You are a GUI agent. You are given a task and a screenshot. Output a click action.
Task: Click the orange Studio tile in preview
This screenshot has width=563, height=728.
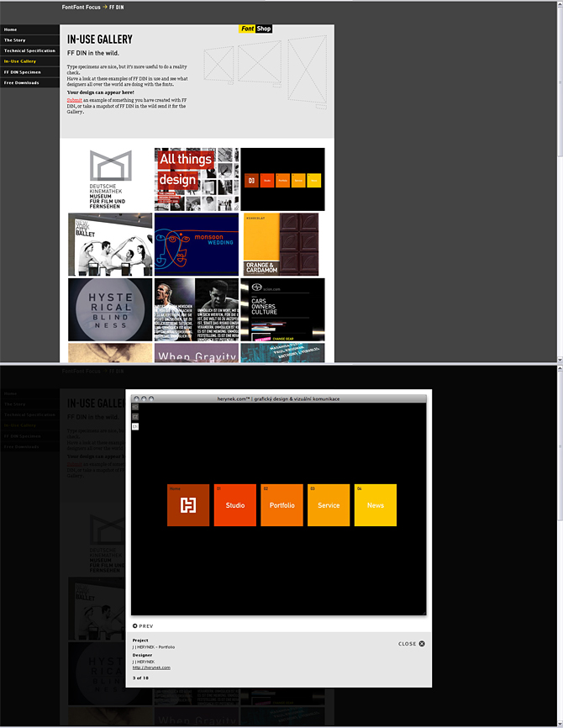(235, 505)
